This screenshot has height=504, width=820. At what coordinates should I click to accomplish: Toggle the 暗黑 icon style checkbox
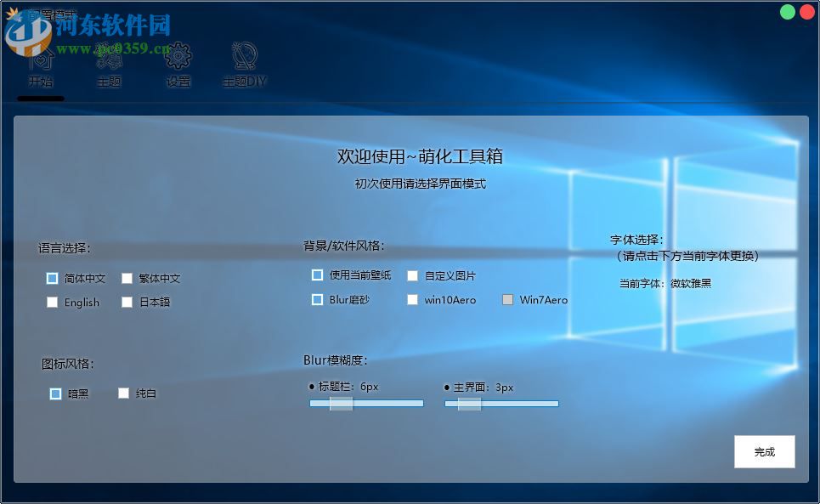click(55, 393)
